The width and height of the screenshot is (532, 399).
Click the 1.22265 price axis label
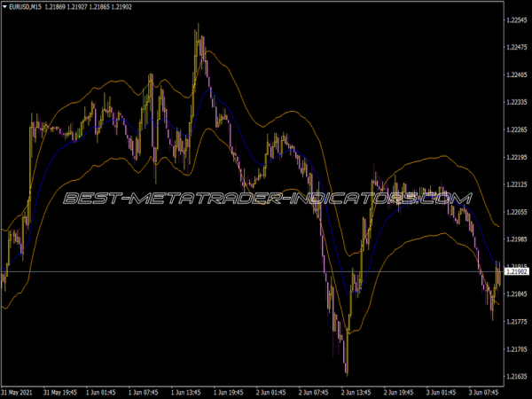(515, 129)
